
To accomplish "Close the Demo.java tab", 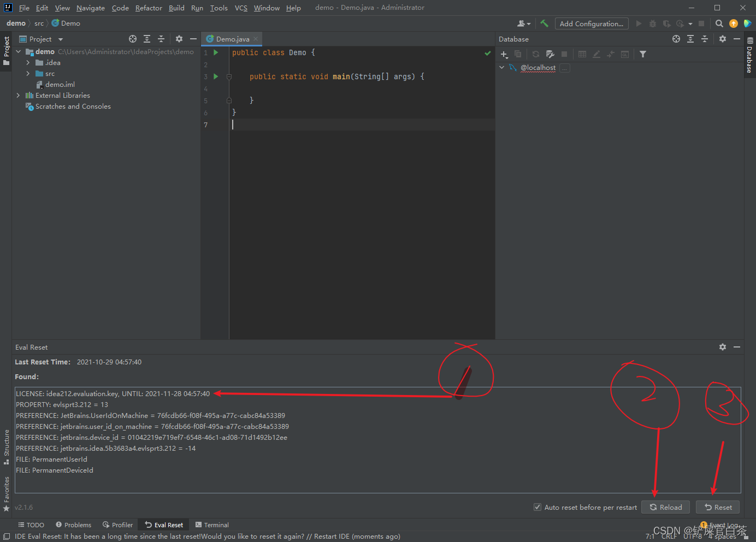I will point(256,39).
